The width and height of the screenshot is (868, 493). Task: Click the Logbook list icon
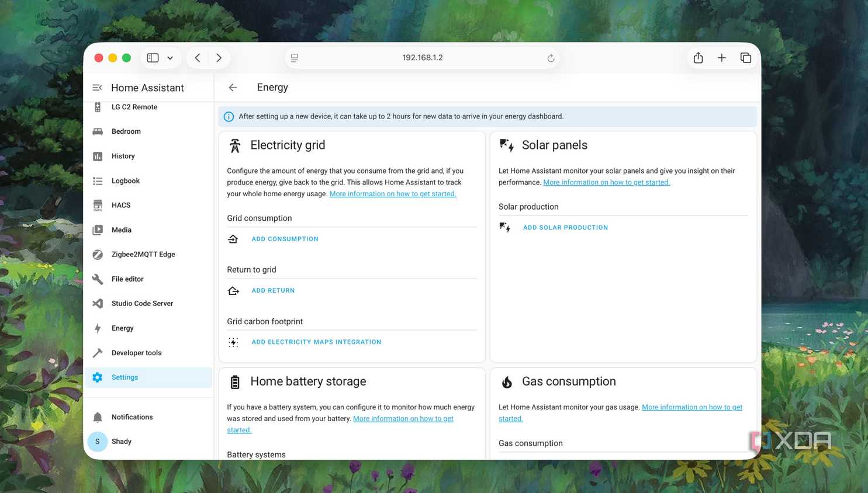pos(98,180)
